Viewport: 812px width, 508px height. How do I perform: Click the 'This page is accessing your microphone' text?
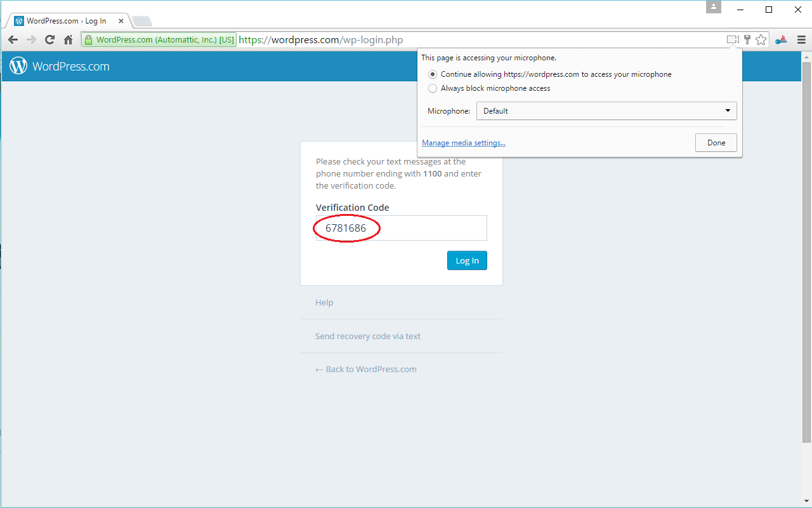click(489, 58)
